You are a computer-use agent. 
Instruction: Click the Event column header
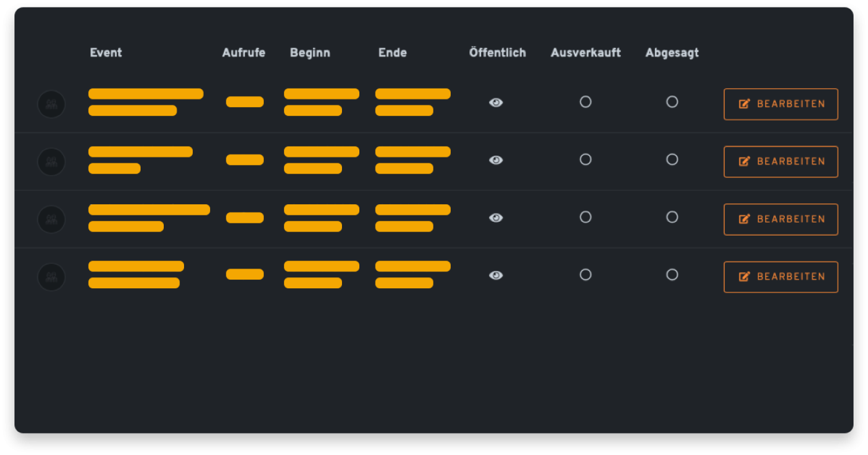click(106, 53)
